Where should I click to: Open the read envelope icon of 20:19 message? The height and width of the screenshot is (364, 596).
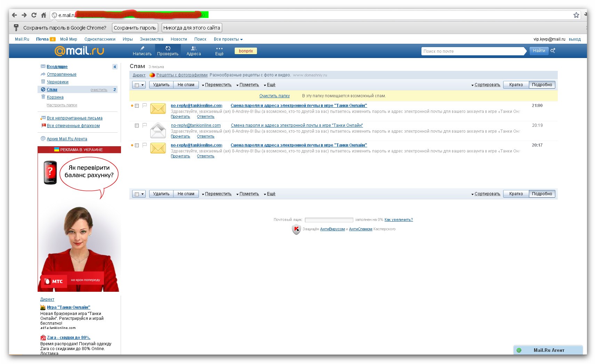(x=158, y=131)
